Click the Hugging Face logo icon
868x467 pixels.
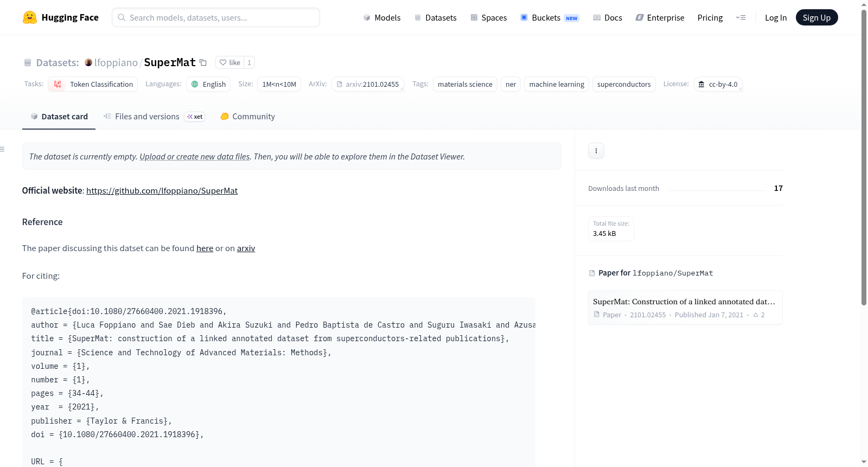point(30,17)
